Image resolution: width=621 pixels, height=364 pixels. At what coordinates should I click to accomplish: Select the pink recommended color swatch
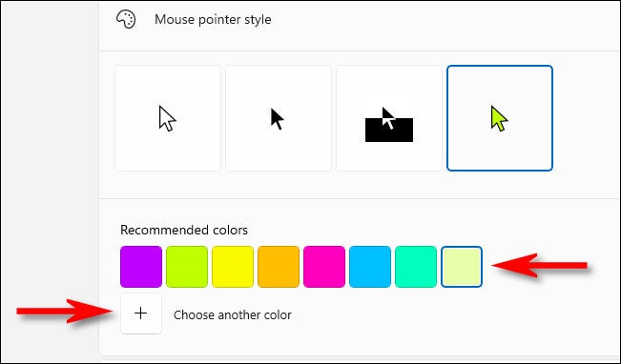[324, 267]
